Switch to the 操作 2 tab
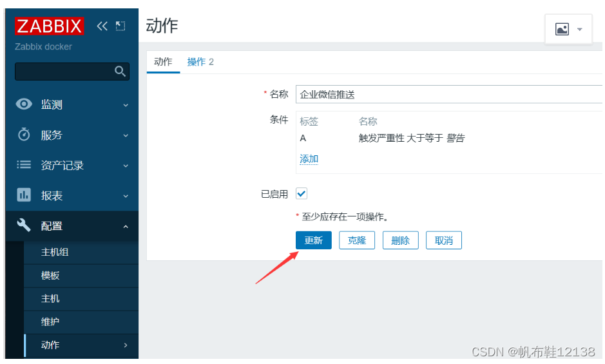This screenshot has height=364, width=605. click(x=200, y=62)
